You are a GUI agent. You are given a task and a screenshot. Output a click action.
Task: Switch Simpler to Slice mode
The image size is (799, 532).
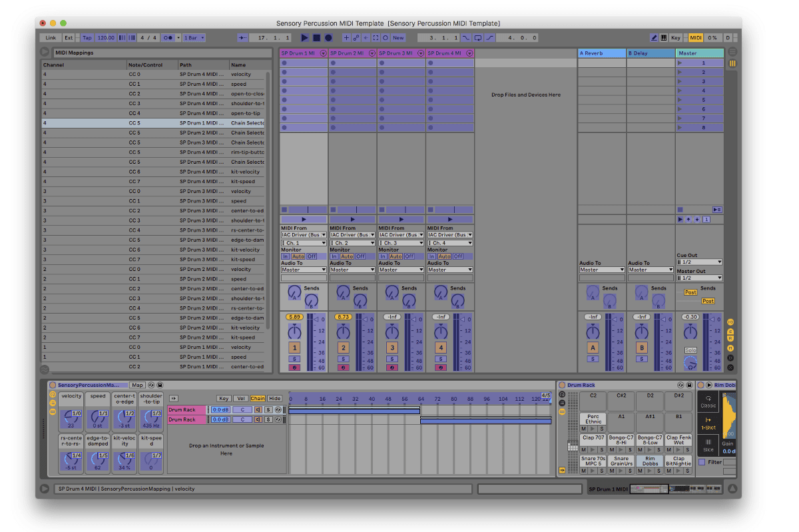point(708,445)
